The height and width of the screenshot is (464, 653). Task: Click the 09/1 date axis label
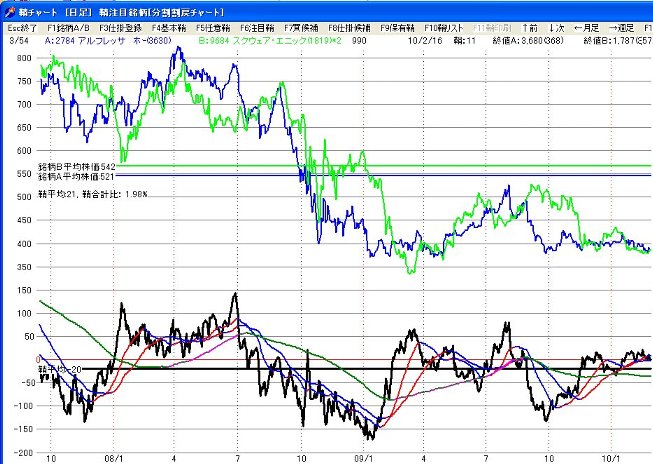tap(364, 459)
